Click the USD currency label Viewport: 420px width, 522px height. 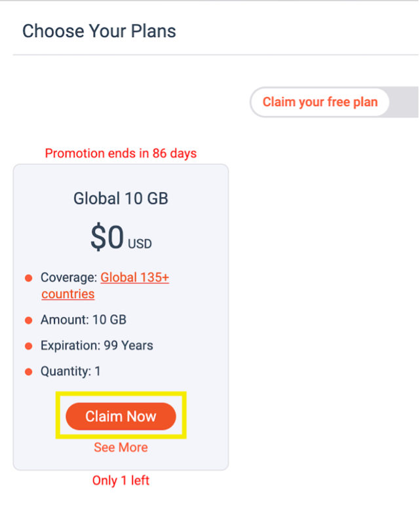click(x=140, y=244)
